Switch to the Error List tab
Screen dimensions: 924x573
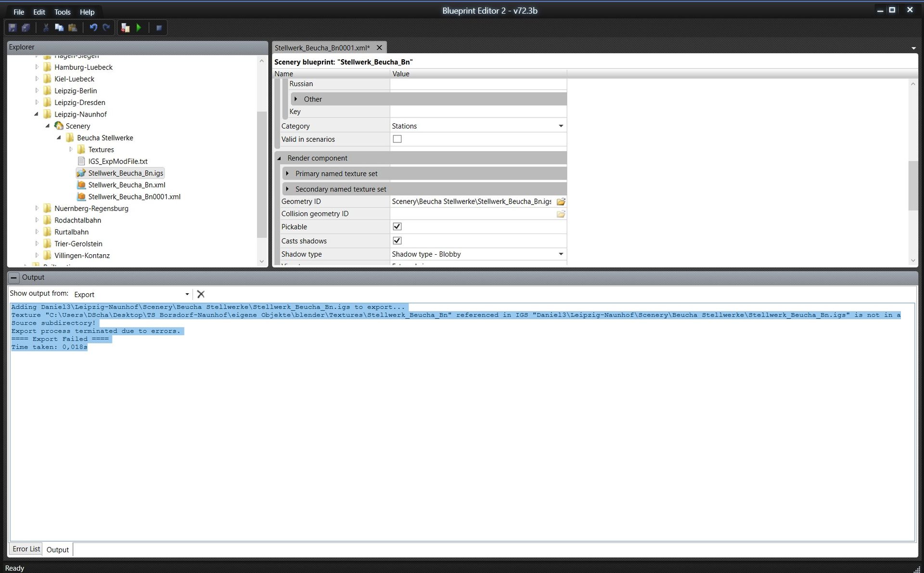(26, 549)
